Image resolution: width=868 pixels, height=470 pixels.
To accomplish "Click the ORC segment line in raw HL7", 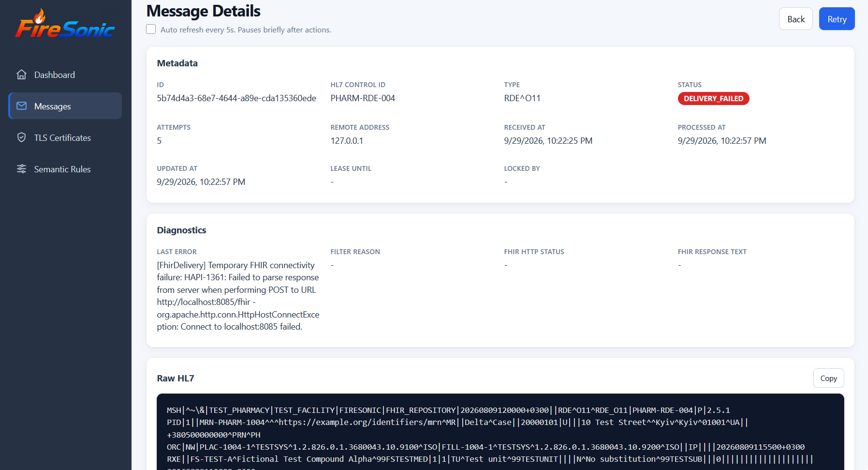I will (485, 447).
